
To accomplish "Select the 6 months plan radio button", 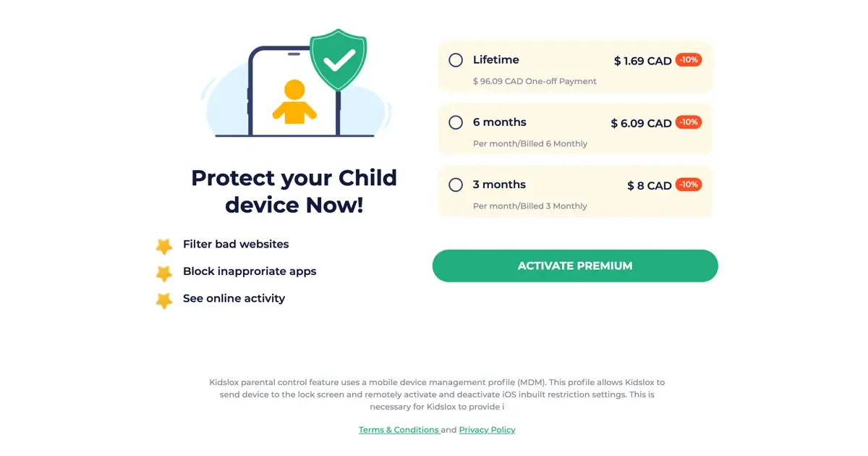I will [x=456, y=122].
